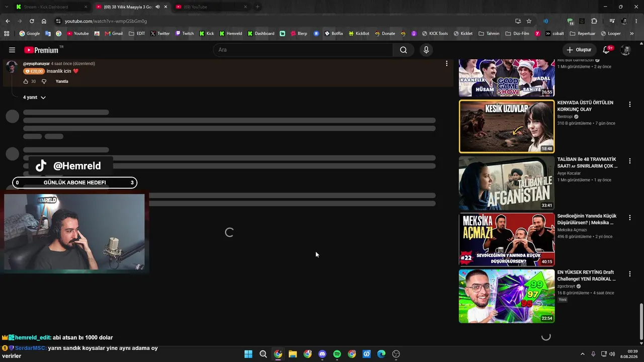Show hidden bookmarks overflow chevron
This screenshot has width=644, height=362.
tap(632, 34)
